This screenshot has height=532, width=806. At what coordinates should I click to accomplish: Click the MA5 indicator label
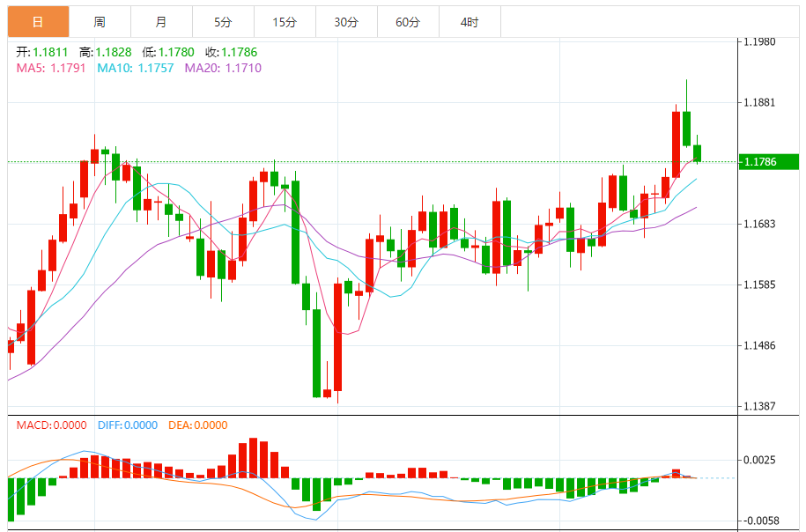click(51, 68)
